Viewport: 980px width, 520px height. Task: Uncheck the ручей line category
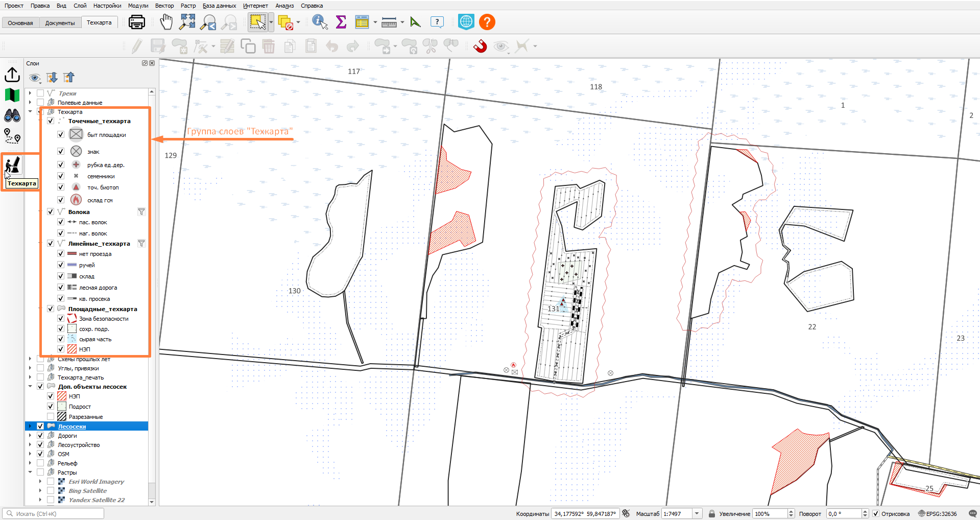pyautogui.click(x=61, y=265)
